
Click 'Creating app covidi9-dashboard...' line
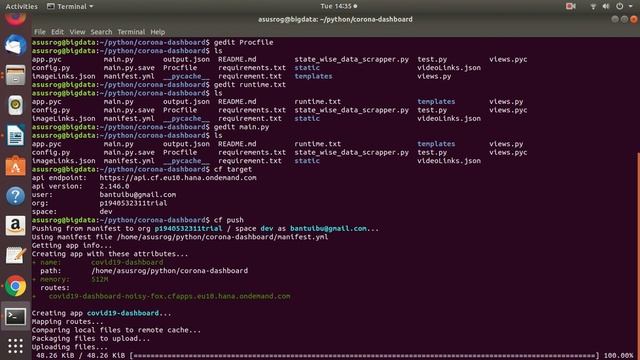(101, 313)
